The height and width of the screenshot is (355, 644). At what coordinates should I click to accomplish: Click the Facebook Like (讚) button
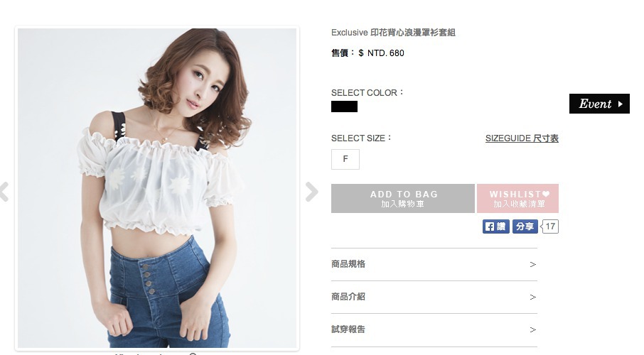(x=495, y=226)
